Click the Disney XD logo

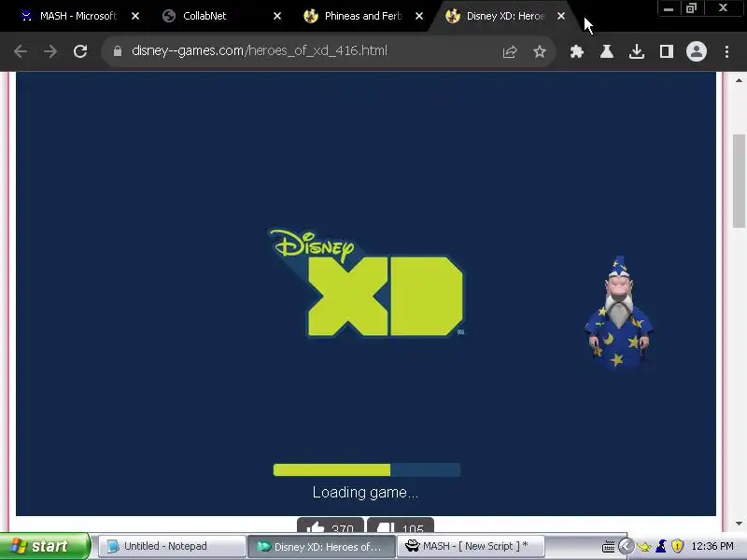coord(367,283)
